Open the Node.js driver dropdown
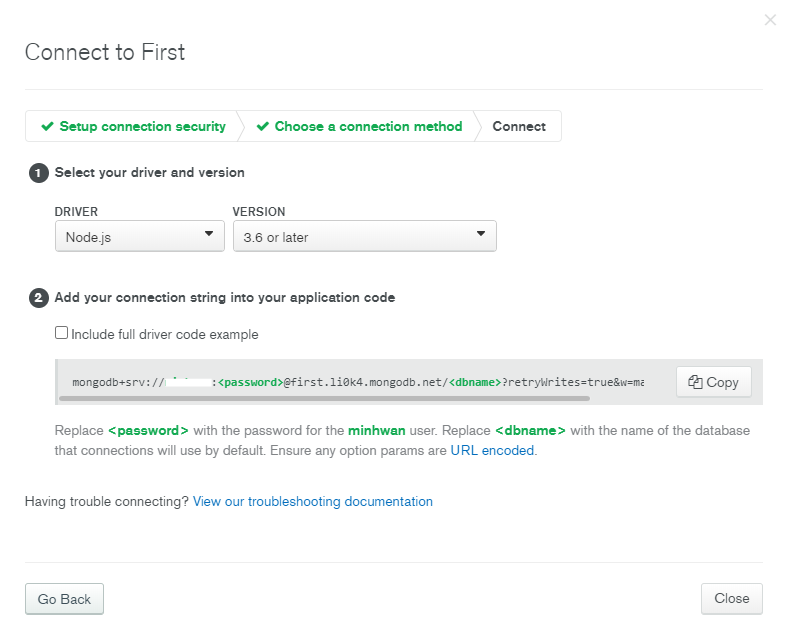 [x=140, y=236]
